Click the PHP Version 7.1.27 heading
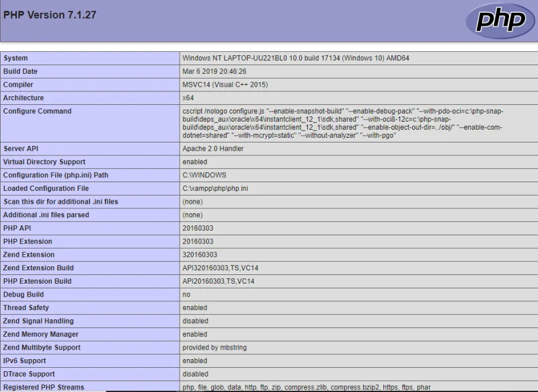The width and height of the screenshot is (538, 392). pos(50,15)
